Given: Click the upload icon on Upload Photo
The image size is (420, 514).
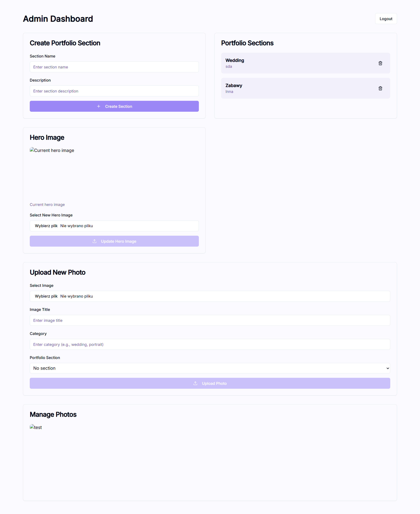Looking at the screenshot, I should click(x=196, y=383).
